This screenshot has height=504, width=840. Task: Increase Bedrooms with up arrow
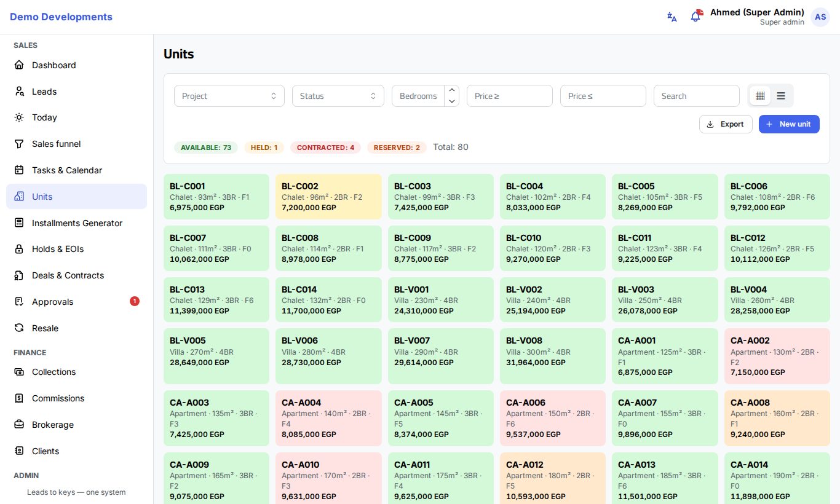coord(452,90)
